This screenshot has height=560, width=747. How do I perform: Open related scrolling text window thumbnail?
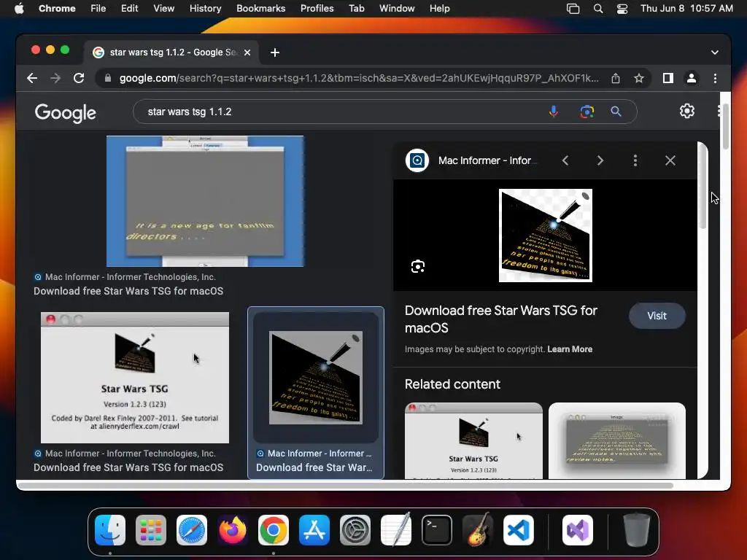pyautogui.click(x=617, y=440)
